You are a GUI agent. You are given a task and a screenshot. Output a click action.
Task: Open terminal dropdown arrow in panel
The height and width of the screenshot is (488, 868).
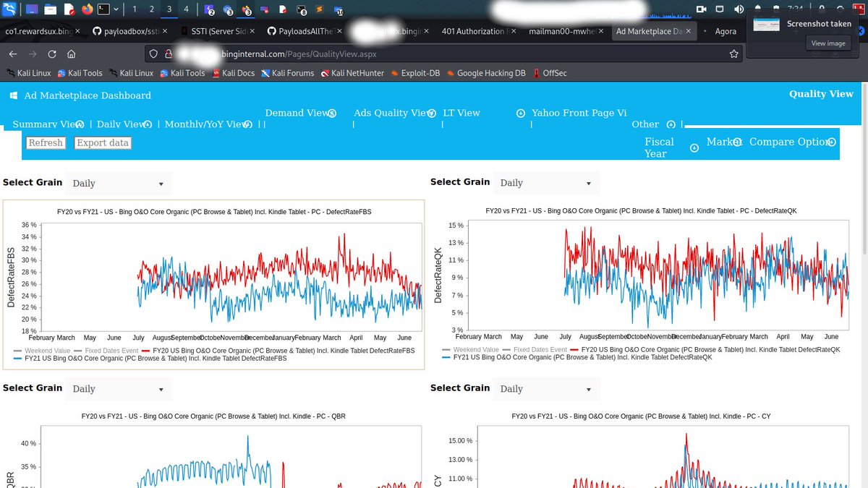117,9
